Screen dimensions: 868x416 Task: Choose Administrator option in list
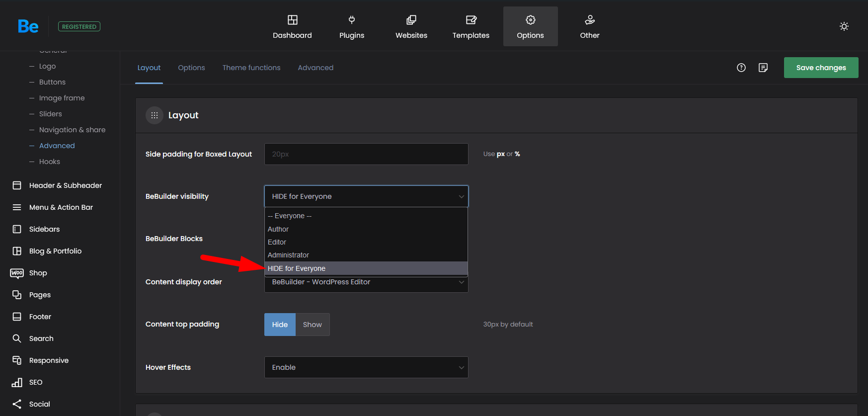coord(366,255)
